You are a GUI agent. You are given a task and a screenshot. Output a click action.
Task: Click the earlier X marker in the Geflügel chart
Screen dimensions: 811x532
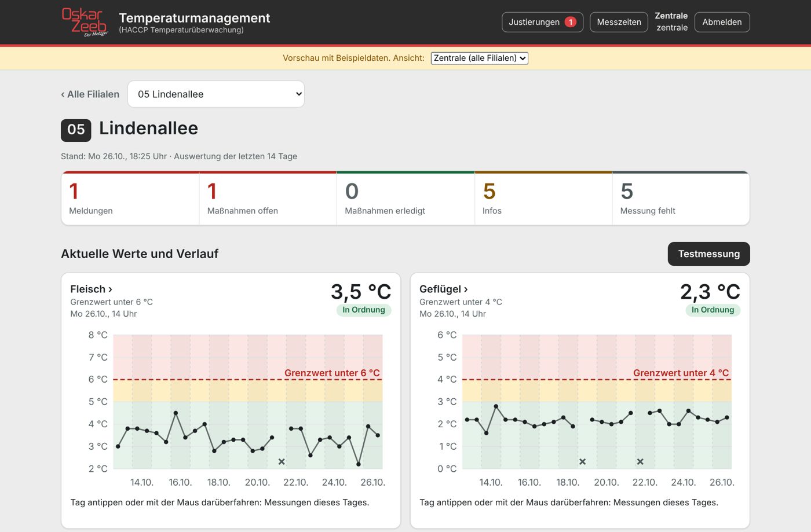[x=582, y=461]
